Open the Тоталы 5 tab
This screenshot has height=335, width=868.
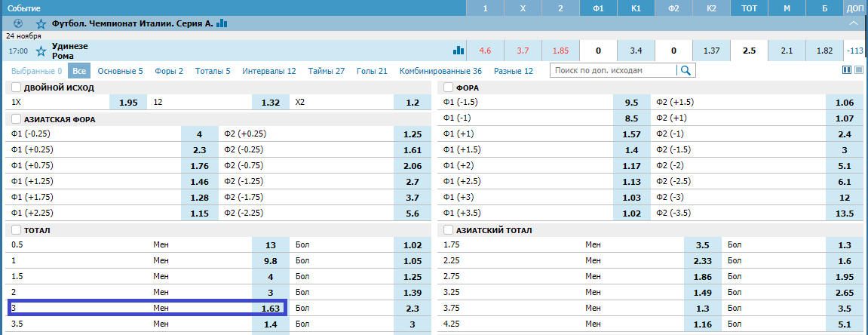(212, 71)
